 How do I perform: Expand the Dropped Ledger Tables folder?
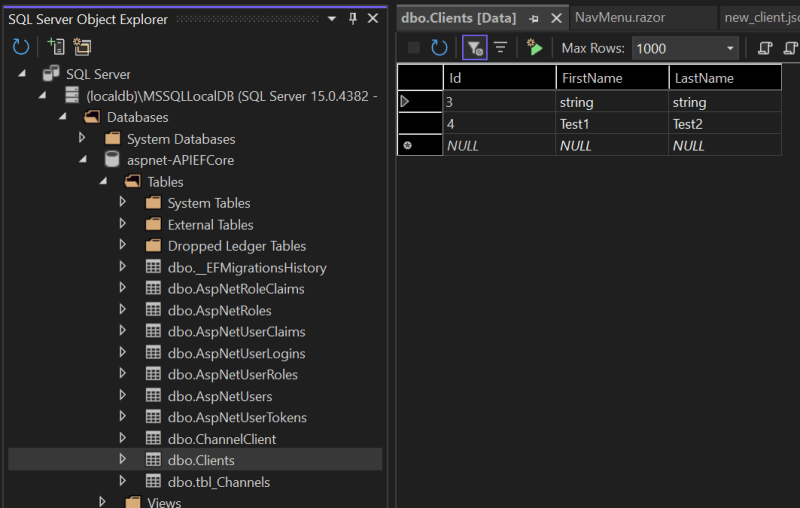[x=122, y=245]
